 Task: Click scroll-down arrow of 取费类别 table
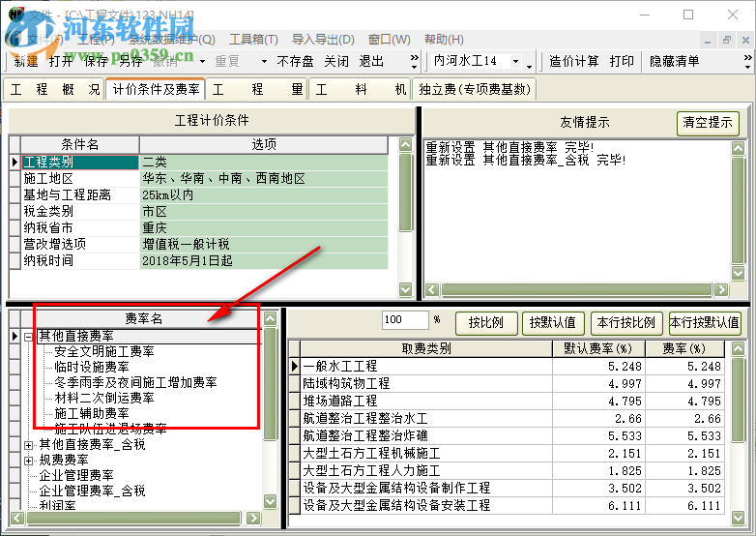[x=738, y=519]
